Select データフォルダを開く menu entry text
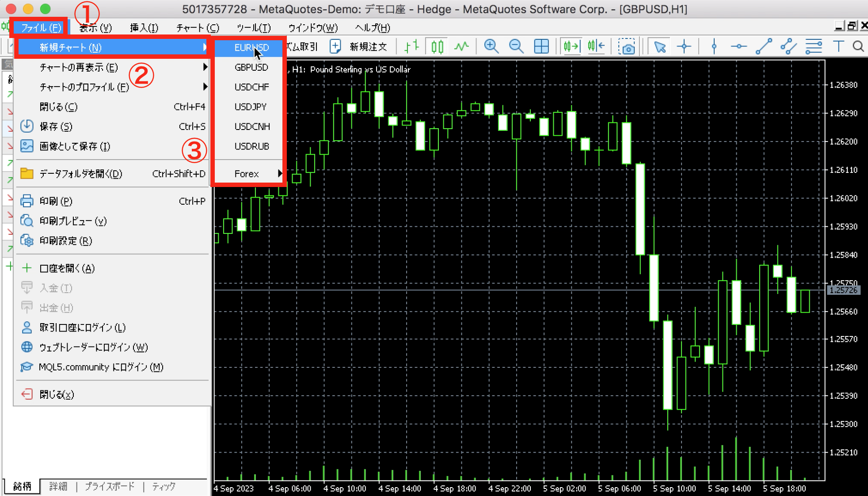 coord(81,174)
